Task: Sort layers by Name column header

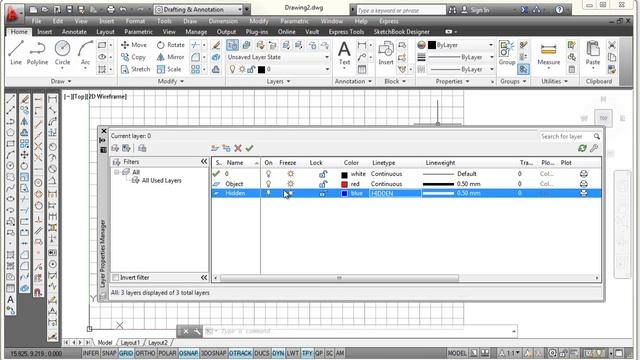Action: click(x=235, y=162)
